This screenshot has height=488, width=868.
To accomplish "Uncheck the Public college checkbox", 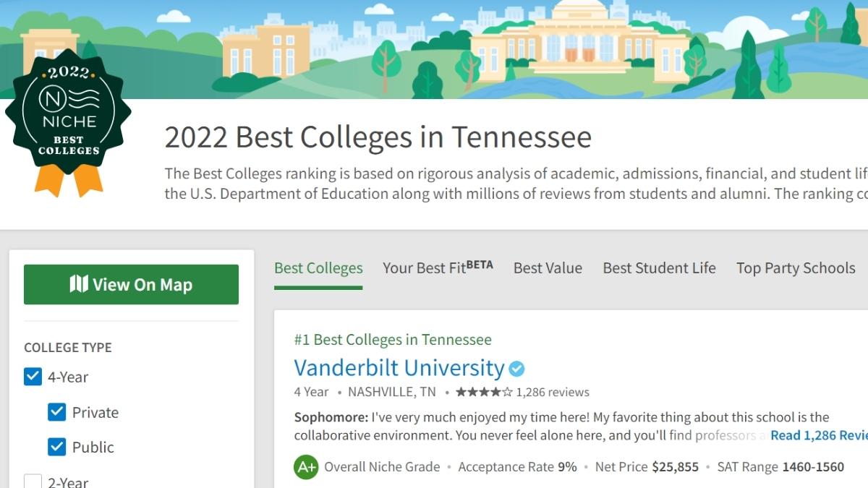I will 57,447.
